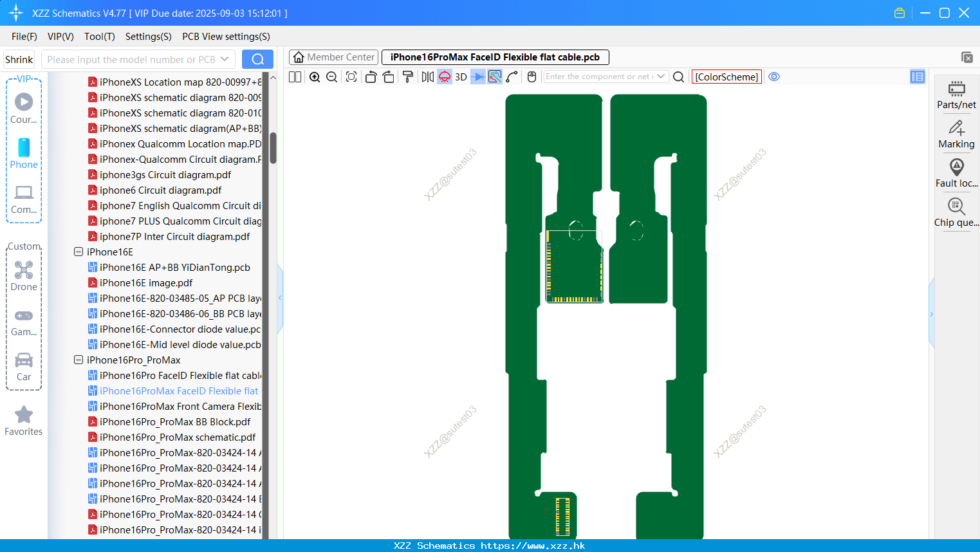Collapse the right tool panel arrow
The width and height of the screenshot is (980, 552).
tap(931, 314)
